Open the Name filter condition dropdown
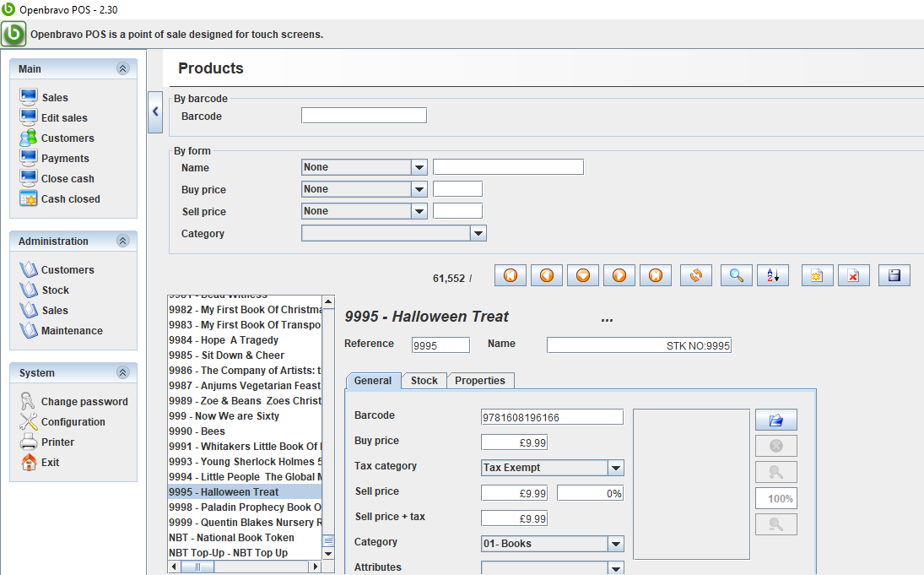 (419, 167)
